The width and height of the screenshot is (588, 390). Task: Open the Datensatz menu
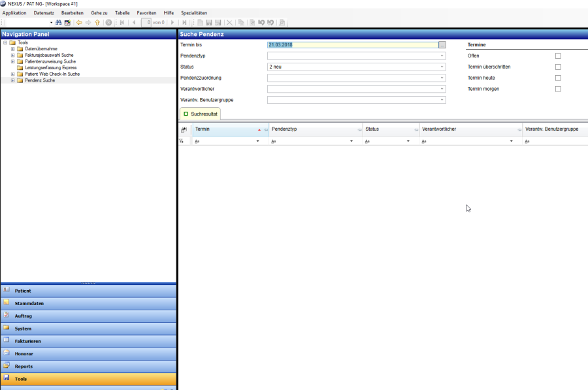[44, 13]
